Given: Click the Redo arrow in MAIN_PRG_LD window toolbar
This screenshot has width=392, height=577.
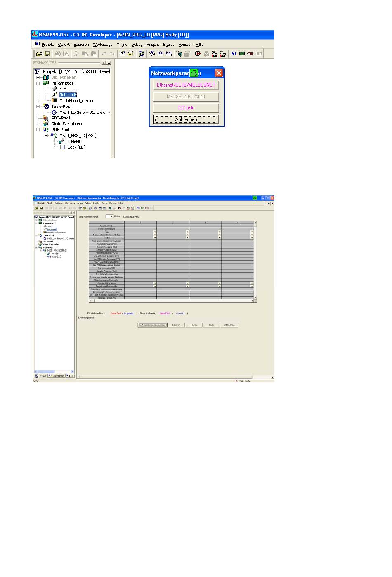Looking at the screenshot, I should pyautogui.click(x=112, y=54).
